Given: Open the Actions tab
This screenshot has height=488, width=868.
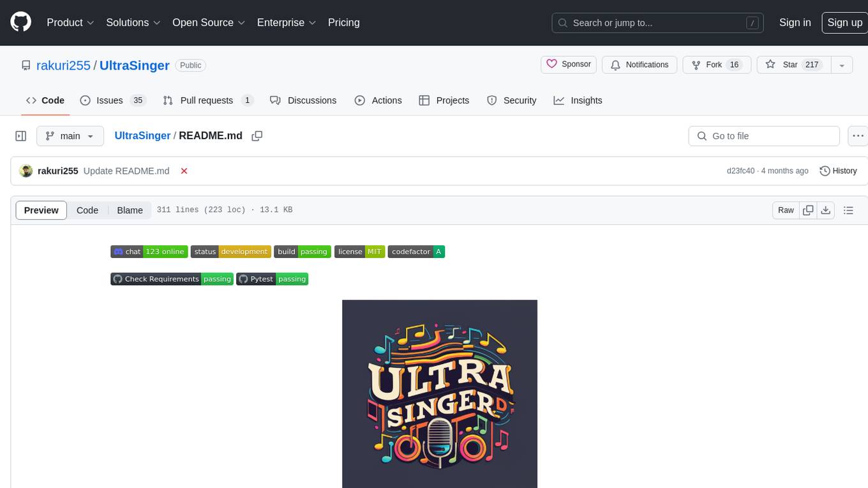Looking at the screenshot, I should (x=378, y=100).
